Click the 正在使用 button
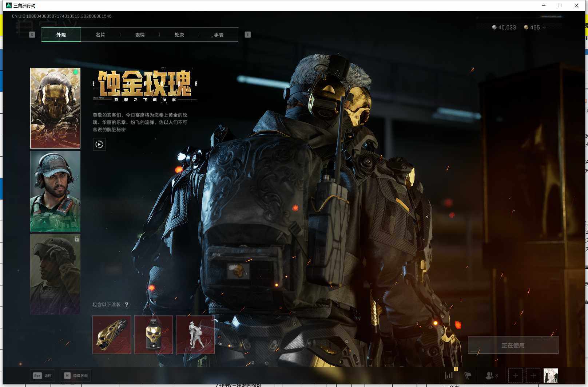The width and height of the screenshot is (588, 387). click(x=513, y=345)
